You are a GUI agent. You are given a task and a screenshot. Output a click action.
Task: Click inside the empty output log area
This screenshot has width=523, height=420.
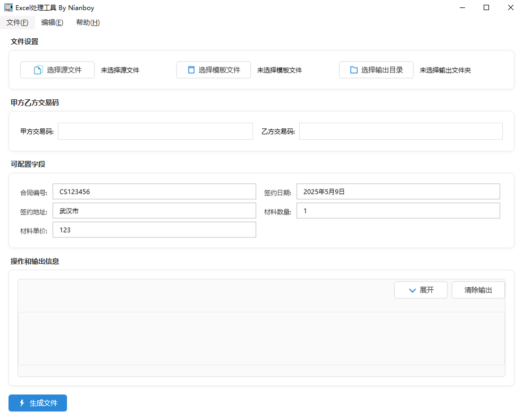(x=261, y=338)
